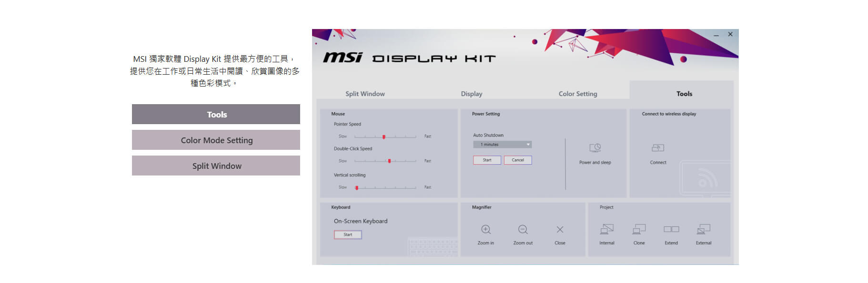Screen dimensions: 868x283
Task: Click the Zoom out magnifier icon
Action: tap(523, 230)
